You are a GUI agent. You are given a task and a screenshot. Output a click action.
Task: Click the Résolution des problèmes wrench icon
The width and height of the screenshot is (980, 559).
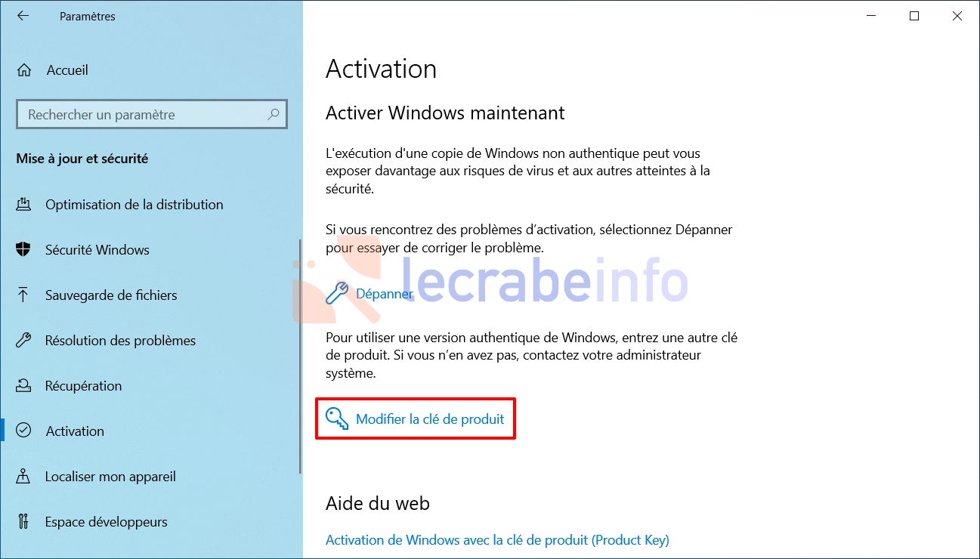(x=23, y=341)
